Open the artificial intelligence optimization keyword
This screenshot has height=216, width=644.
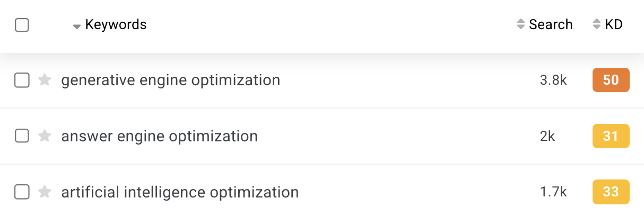point(180,192)
